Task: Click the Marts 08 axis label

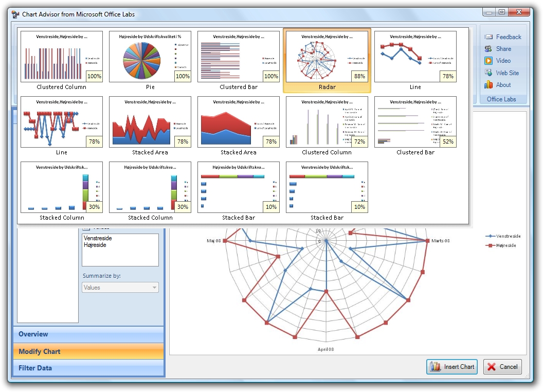Action: (x=441, y=241)
